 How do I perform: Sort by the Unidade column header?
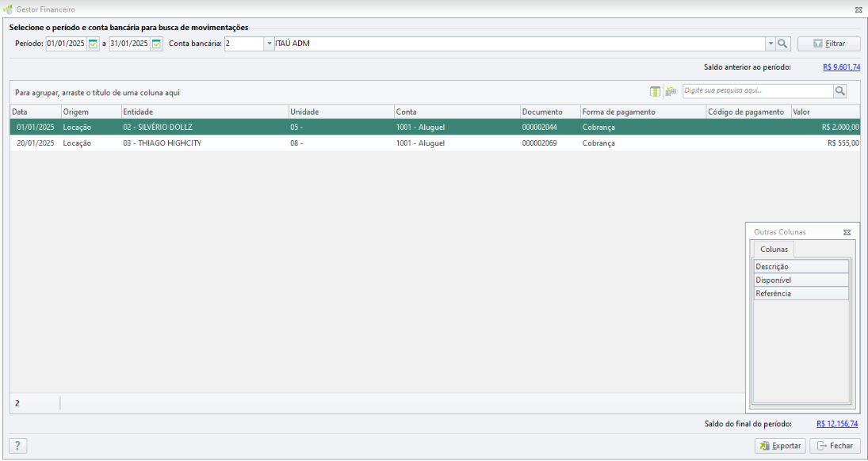coord(341,112)
